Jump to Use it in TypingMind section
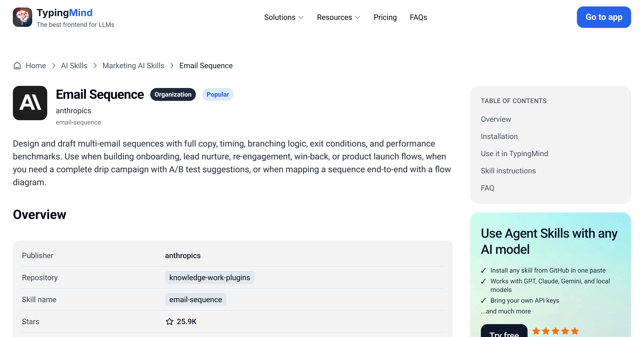 pos(514,153)
